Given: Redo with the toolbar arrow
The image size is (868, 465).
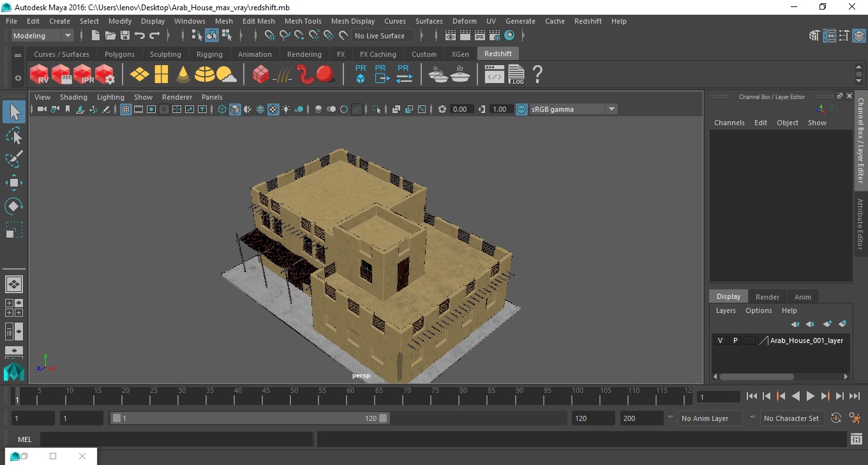Looking at the screenshot, I should coord(154,36).
